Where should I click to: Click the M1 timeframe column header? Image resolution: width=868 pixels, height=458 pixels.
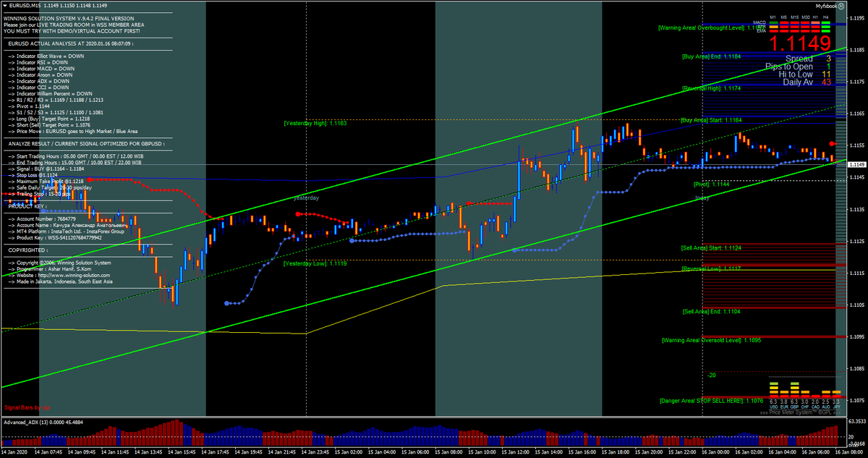(773, 17)
